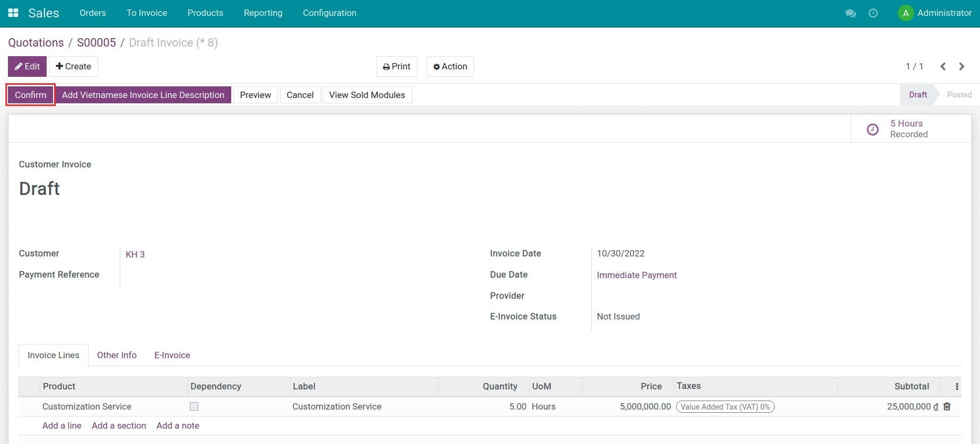Sort by the Product column header
Viewport: 980px width, 444px height.
[113, 387]
